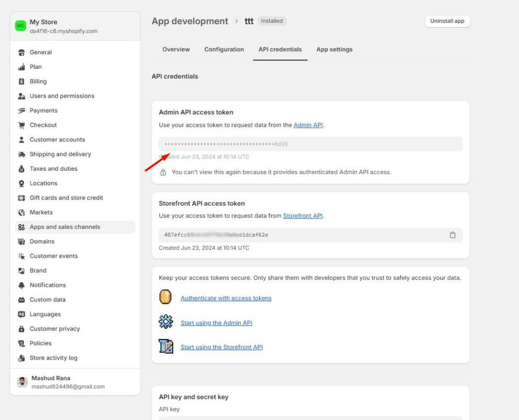Click the Brand icon in sidebar
Screen dimensions: 519x420
(x=21, y=271)
